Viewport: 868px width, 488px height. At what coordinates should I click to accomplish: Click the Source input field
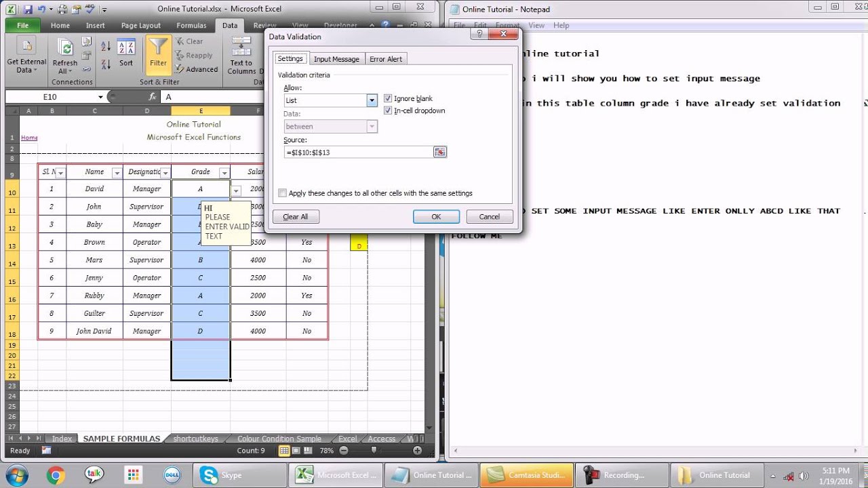click(x=359, y=152)
